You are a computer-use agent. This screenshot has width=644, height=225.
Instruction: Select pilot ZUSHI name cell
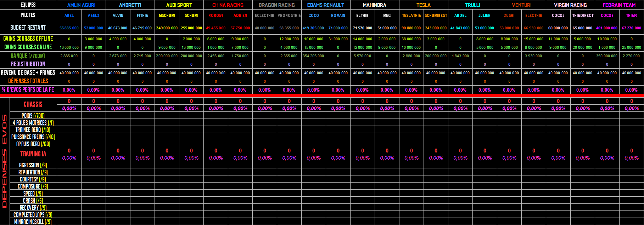(x=509, y=16)
